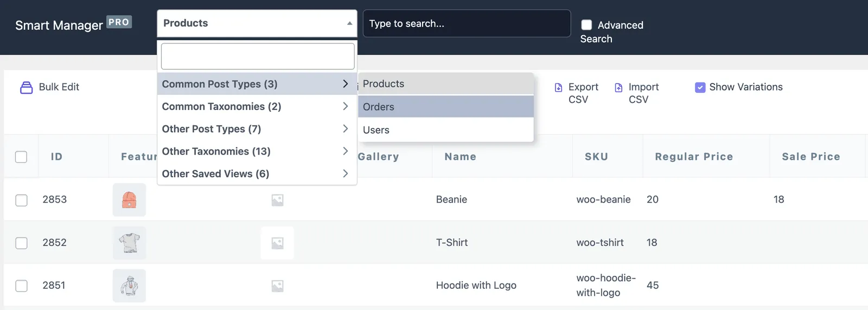Image resolution: width=868 pixels, height=310 pixels.
Task: Click the Hoodie with Logo name cell
Action: point(476,285)
